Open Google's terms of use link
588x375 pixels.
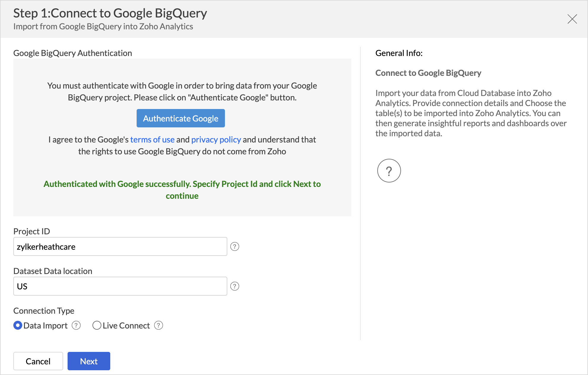pyautogui.click(x=152, y=140)
